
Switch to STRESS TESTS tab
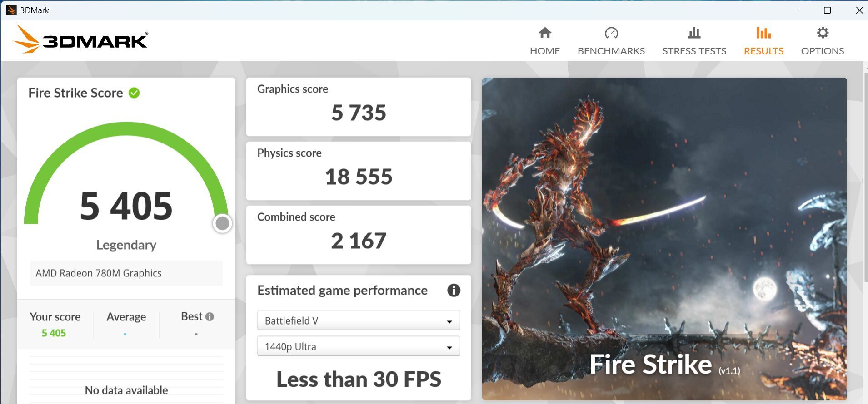[694, 41]
